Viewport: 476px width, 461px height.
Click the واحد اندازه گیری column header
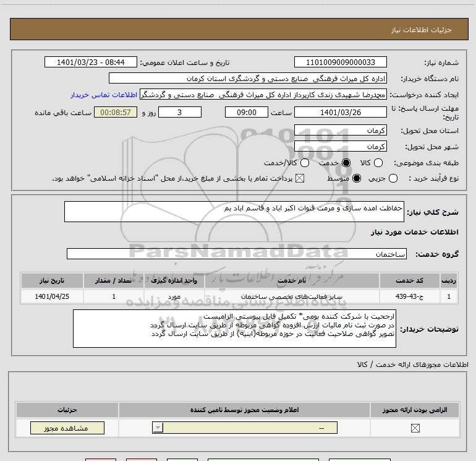[x=174, y=280]
